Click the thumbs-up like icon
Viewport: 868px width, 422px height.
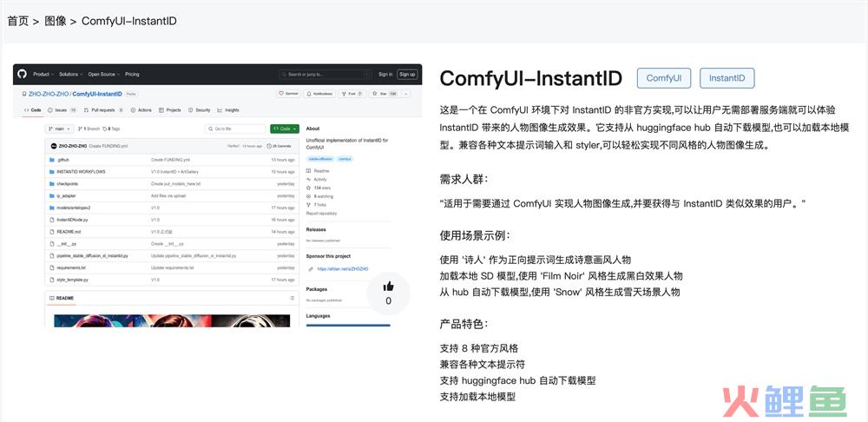point(388,287)
